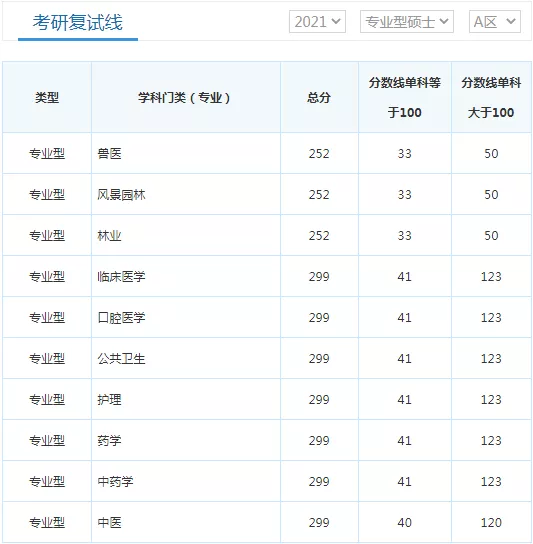The height and width of the screenshot is (544, 533).
Task: Click 专业型 type cell in 临床医学 row
Action: click(x=47, y=276)
